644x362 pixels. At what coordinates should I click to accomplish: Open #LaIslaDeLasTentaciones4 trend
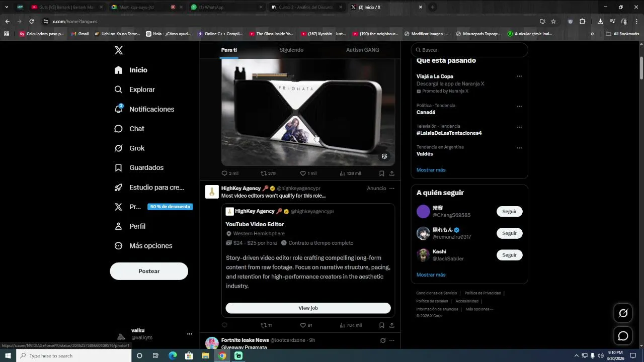pyautogui.click(x=449, y=133)
